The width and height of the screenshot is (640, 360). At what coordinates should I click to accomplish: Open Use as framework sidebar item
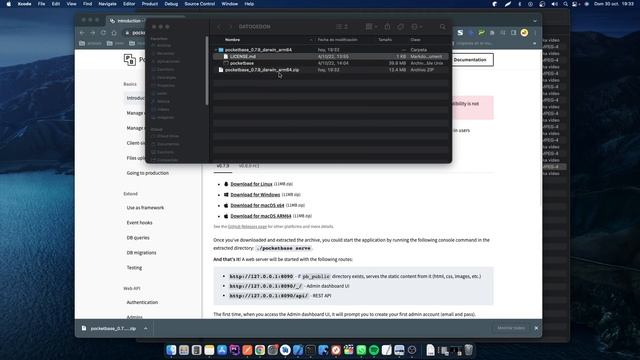145,208
